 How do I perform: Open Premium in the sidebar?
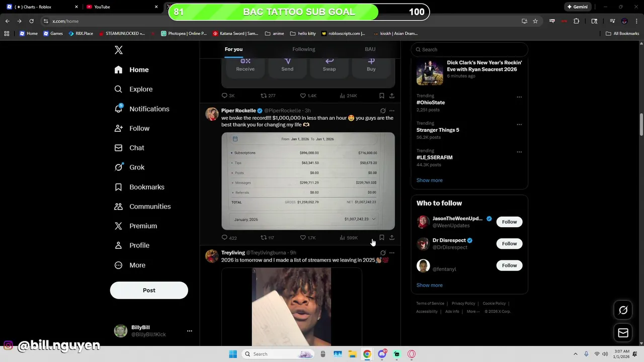[x=136, y=226]
